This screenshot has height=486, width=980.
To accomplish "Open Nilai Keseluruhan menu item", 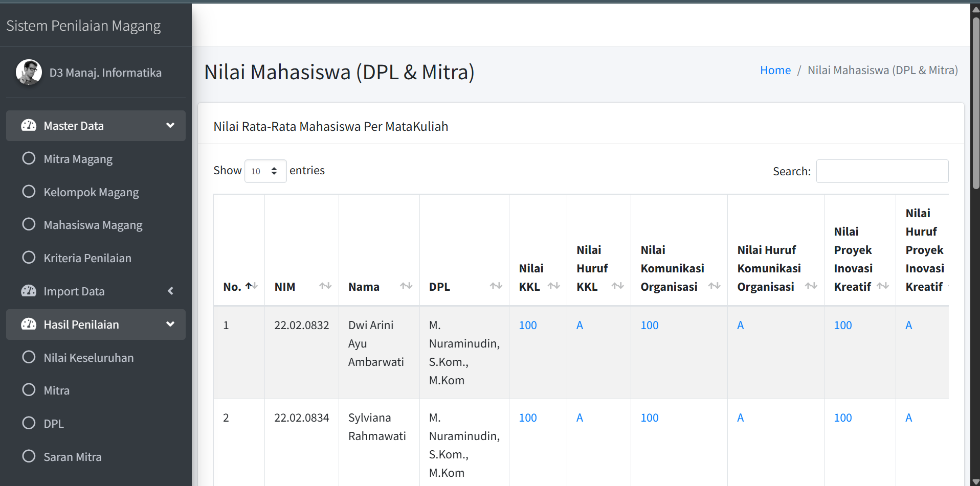I will point(88,358).
